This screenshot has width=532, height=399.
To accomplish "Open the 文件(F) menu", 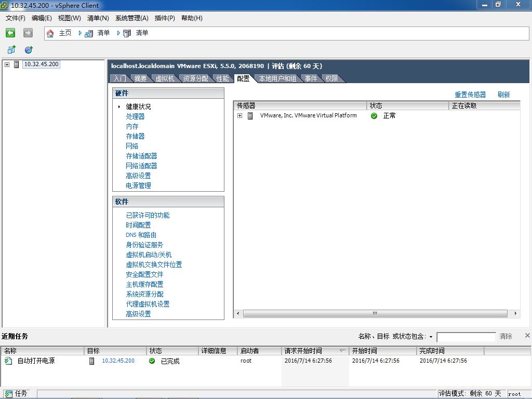I will click(15, 18).
